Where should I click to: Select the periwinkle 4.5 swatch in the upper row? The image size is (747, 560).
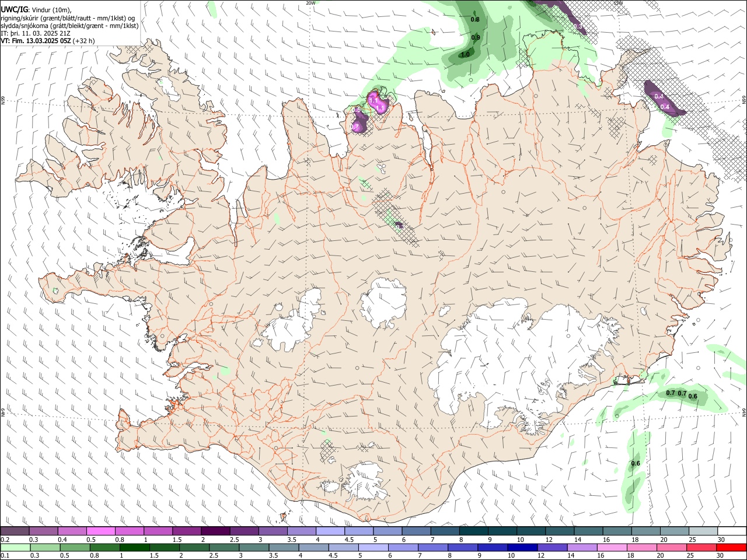359,531
